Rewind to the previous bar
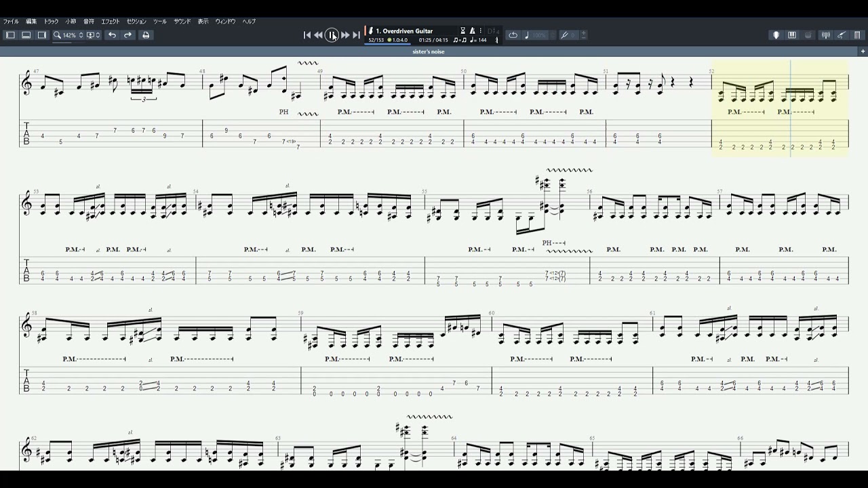Image resolution: width=868 pixels, height=488 pixels. click(x=318, y=35)
